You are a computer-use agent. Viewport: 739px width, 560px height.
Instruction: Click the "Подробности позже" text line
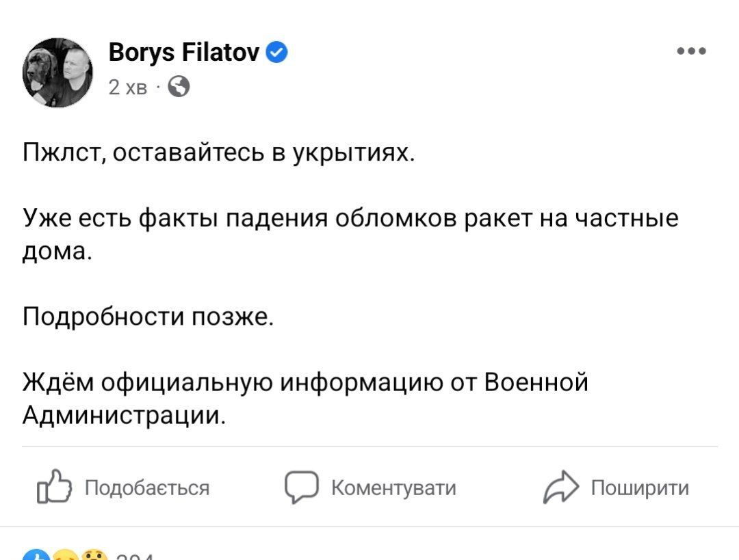[x=148, y=317]
